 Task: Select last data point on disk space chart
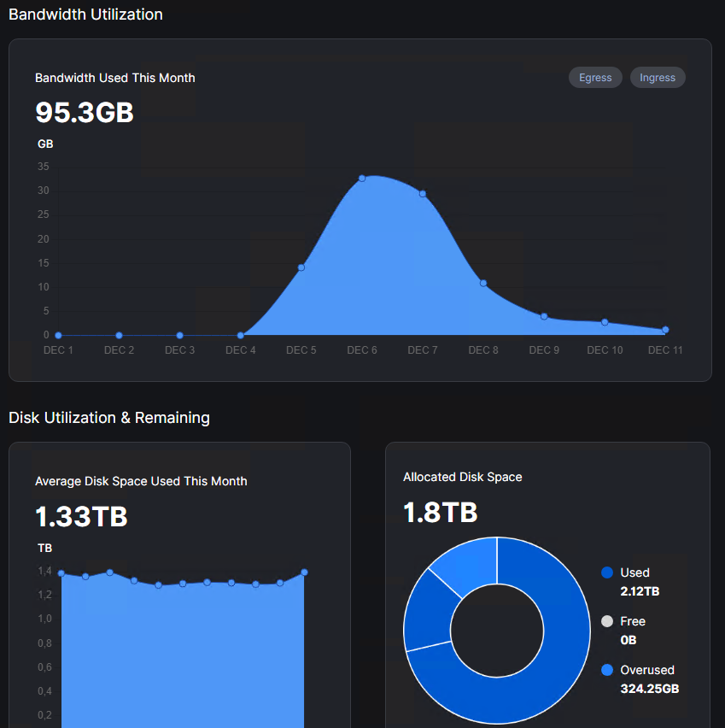(304, 572)
